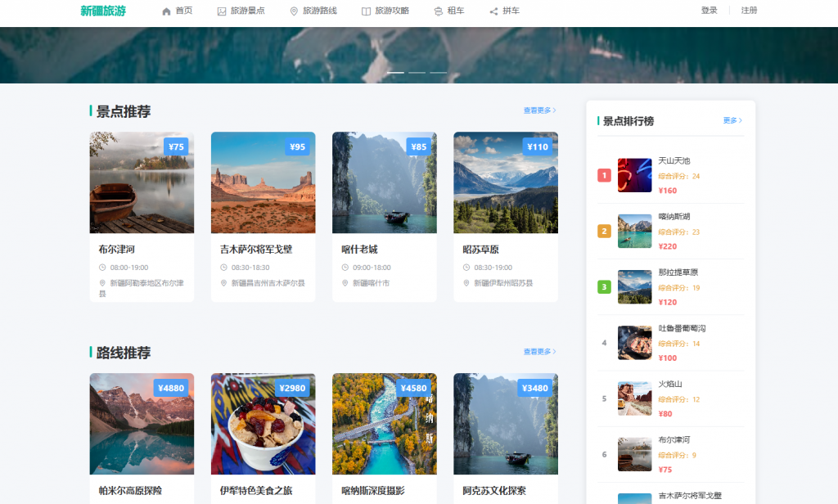
Task: Click the location pin on 喀什老城 card
Action: tap(345, 283)
